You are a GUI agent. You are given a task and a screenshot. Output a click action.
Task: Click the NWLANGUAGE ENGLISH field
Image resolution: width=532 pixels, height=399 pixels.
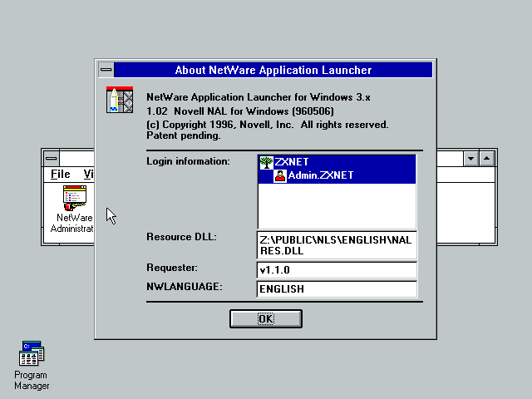[337, 289]
